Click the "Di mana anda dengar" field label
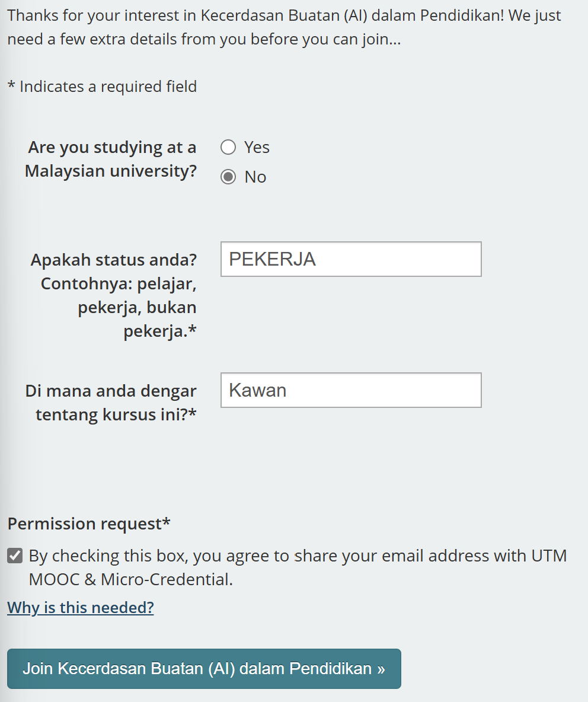This screenshot has height=702, width=588. coord(111,391)
